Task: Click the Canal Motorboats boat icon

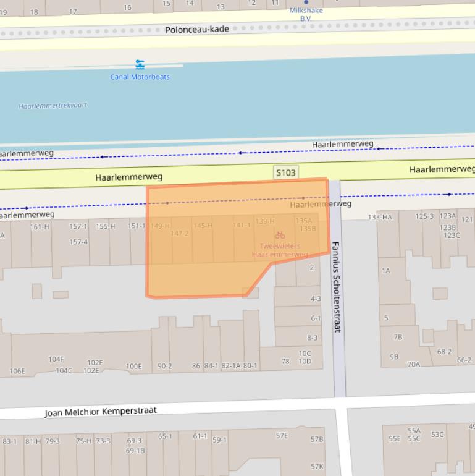Action: pos(140,64)
